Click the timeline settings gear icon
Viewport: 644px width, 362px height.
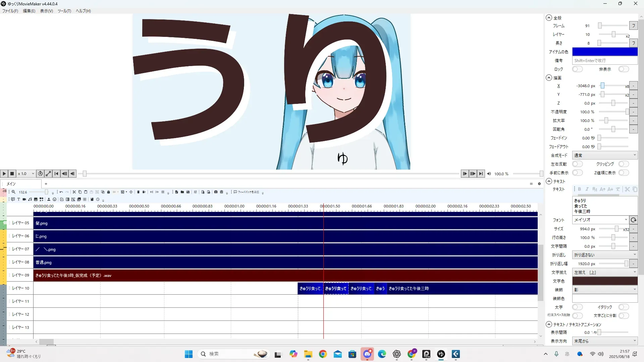coord(539,184)
